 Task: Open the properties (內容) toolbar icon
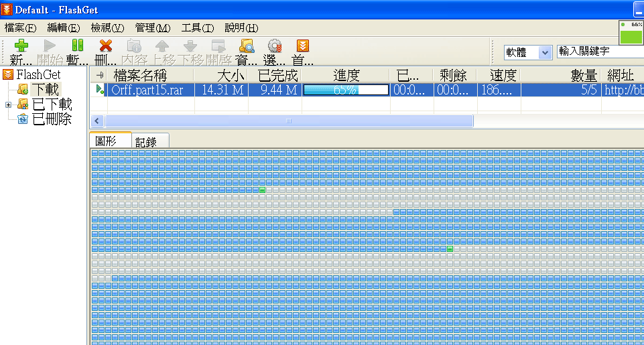coord(134,46)
